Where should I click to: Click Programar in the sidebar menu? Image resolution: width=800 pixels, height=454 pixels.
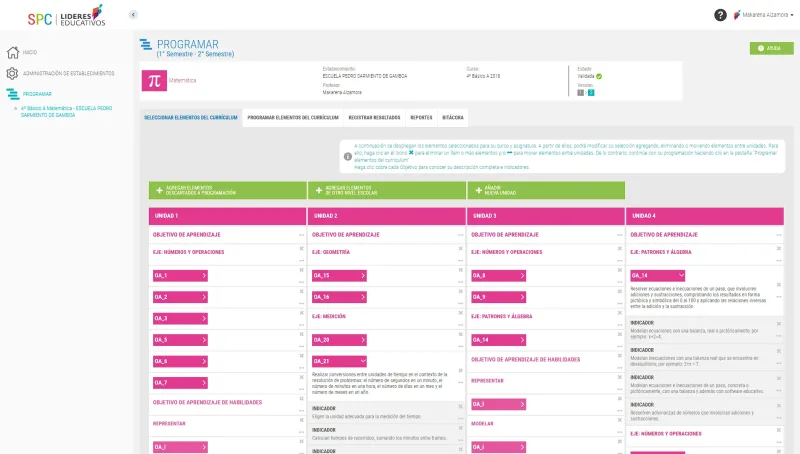click(x=37, y=94)
